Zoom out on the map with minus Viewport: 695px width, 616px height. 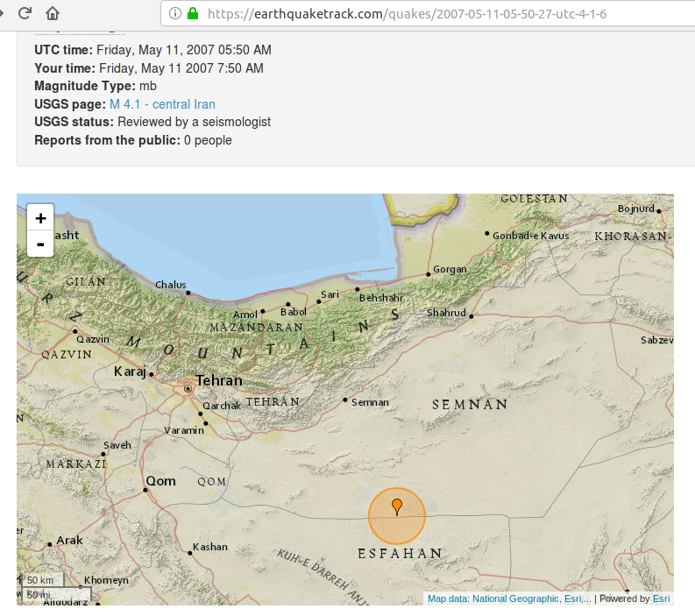coord(40,244)
